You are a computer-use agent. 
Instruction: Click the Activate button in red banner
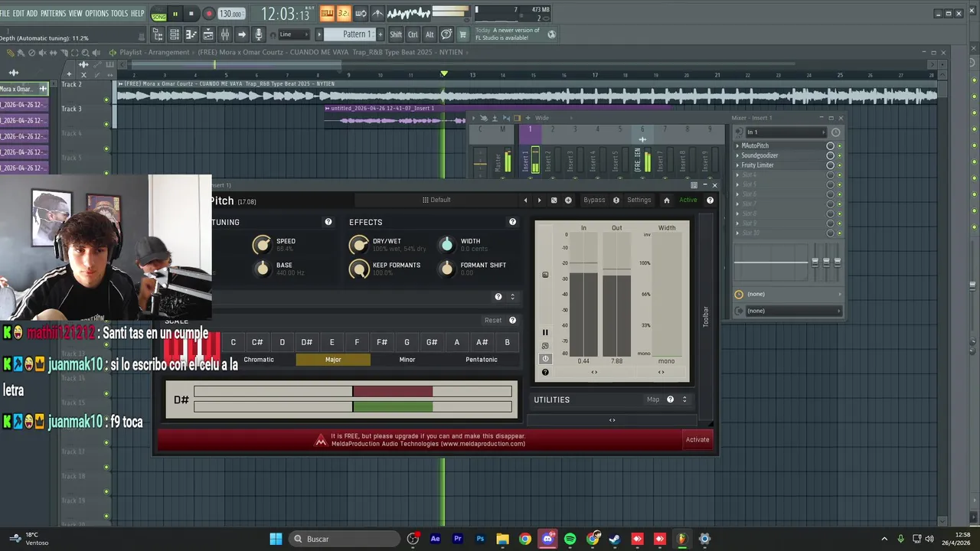697,440
